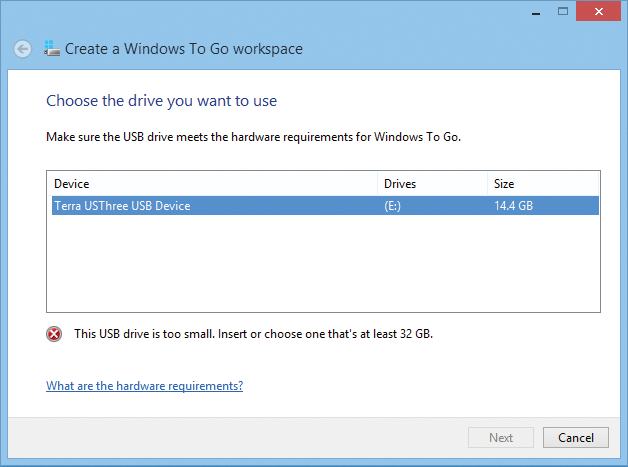Click the 'Create a Windows To Go workspace' title
This screenshot has height=467, width=628.
click(x=184, y=49)
